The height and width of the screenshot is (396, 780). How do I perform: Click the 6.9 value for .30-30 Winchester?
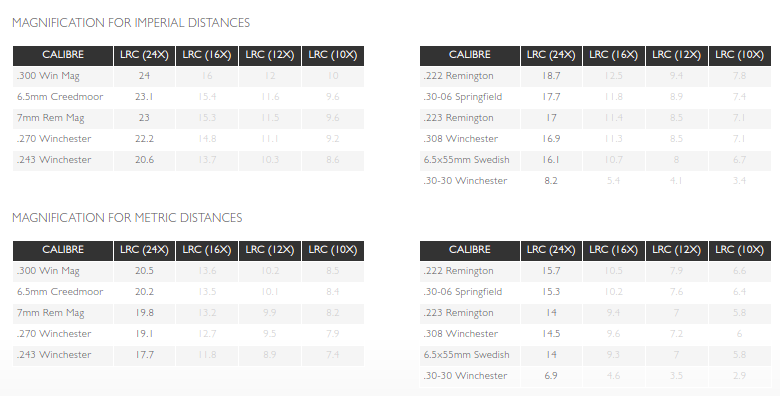click(x=551, y=376)
